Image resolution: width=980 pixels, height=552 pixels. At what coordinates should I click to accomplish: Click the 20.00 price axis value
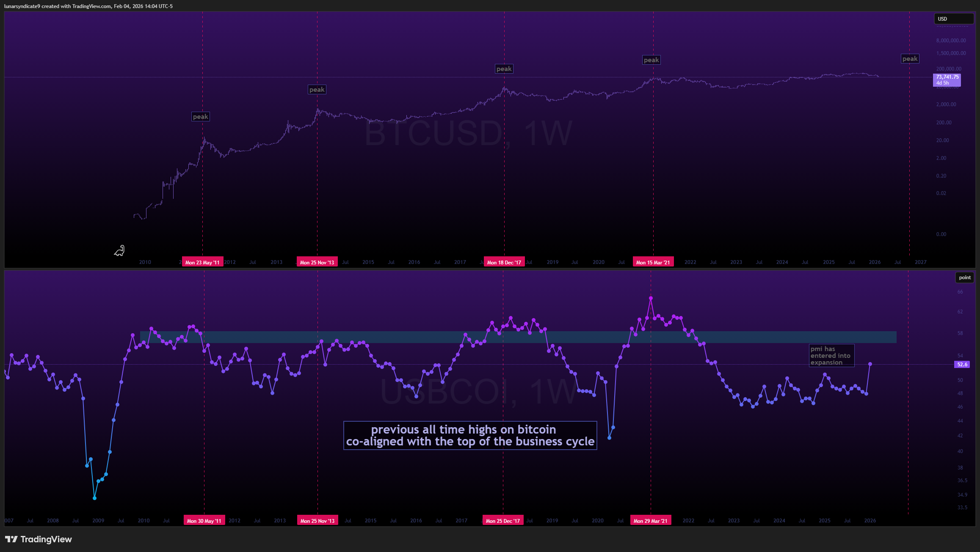(942, 140)
